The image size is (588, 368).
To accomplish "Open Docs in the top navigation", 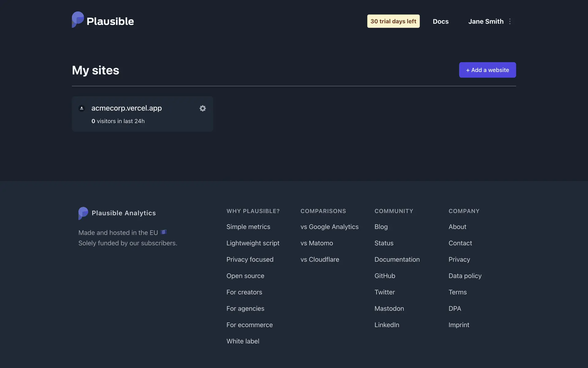I will click(x=440, y=21).
